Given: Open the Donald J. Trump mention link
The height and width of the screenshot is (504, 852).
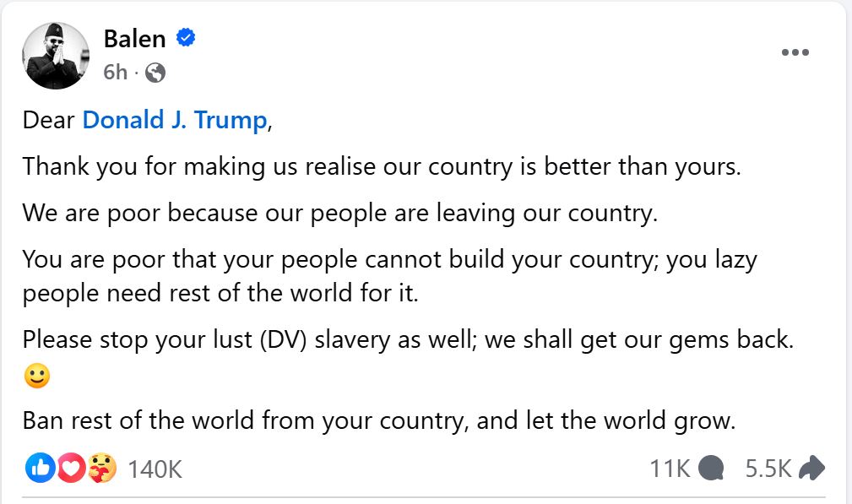Looking at the screenshot, I should tap(174, 120).
